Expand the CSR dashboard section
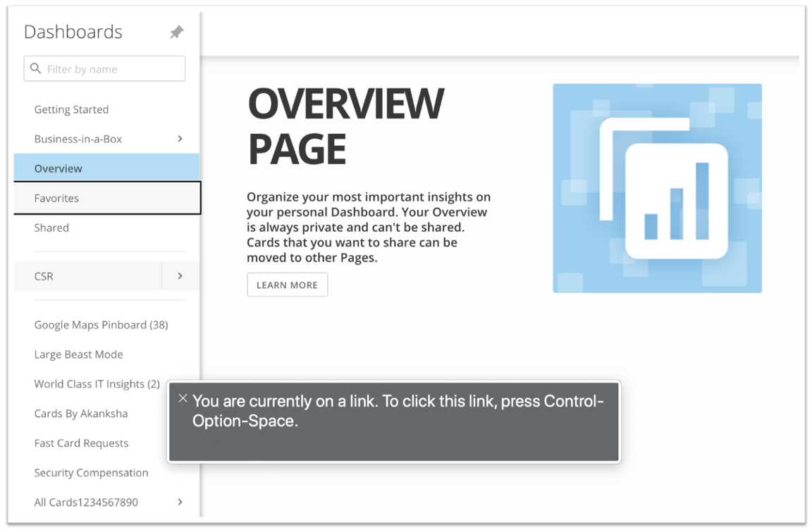 [180, 276]
